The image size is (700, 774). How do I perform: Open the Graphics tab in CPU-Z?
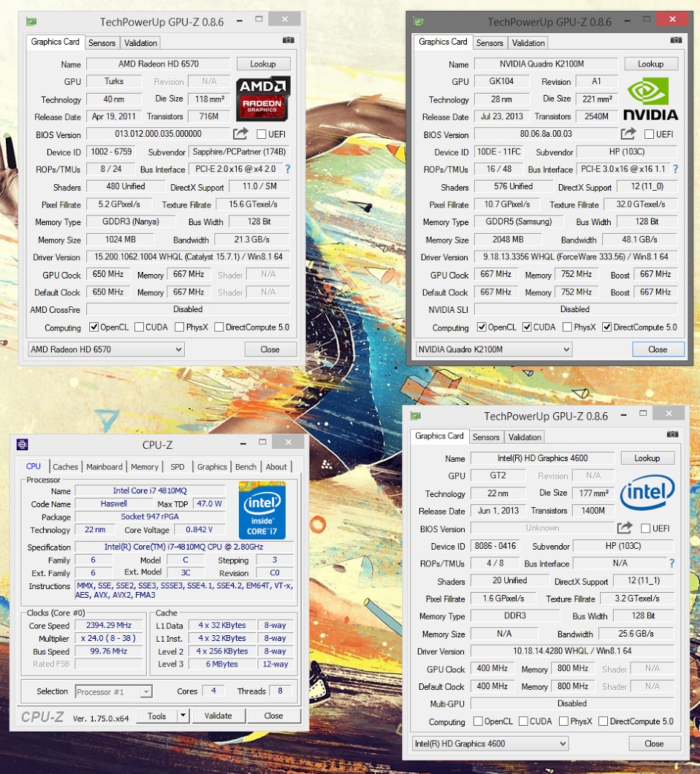212,467
